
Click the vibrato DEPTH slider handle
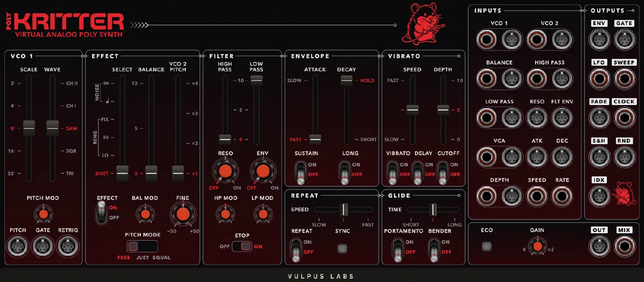click(443, 109)
